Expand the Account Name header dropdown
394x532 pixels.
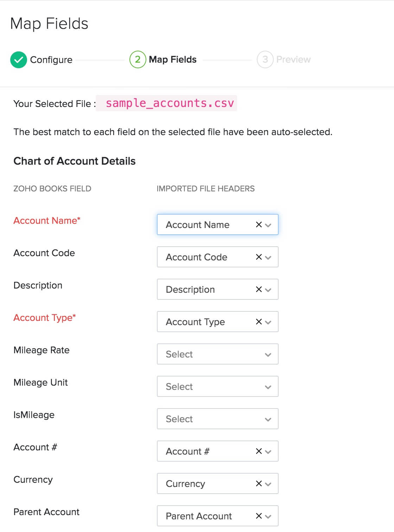point(268,224)
